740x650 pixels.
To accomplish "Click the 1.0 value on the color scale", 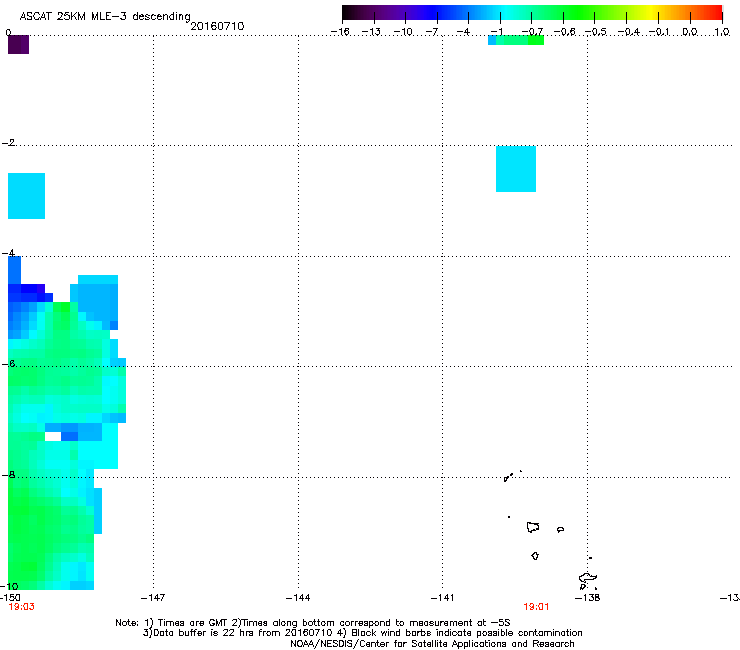I will coord(722,32).
